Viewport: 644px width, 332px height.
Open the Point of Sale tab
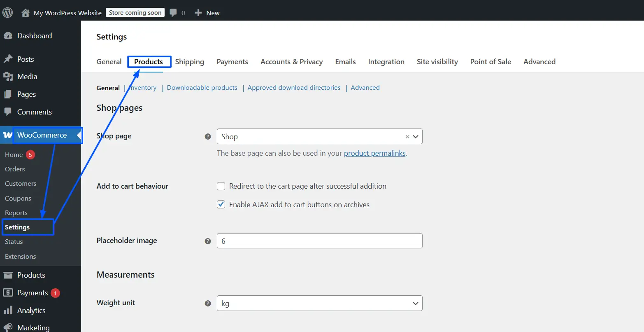tap(491, 62)
